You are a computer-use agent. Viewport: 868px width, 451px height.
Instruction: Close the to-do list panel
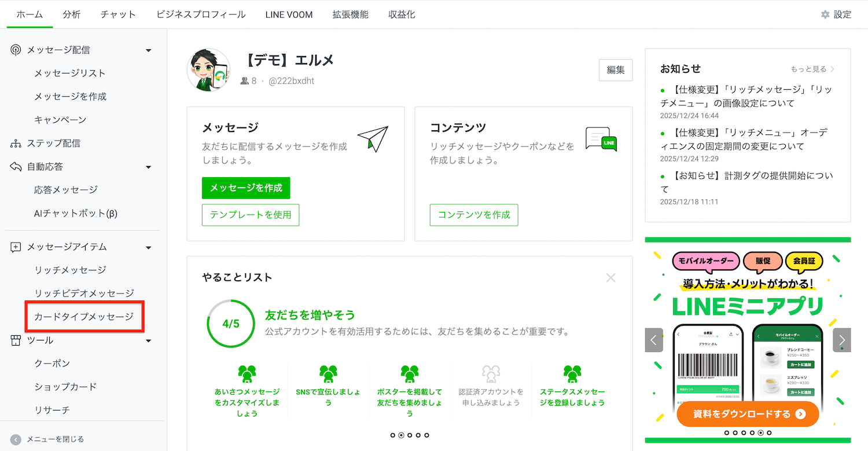pos(610,278)
